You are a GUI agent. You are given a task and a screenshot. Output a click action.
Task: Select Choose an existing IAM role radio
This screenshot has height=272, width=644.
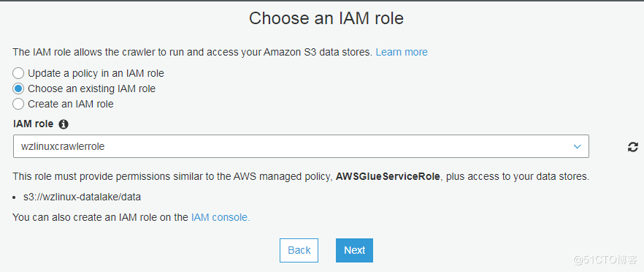click(x=18, y=88)
